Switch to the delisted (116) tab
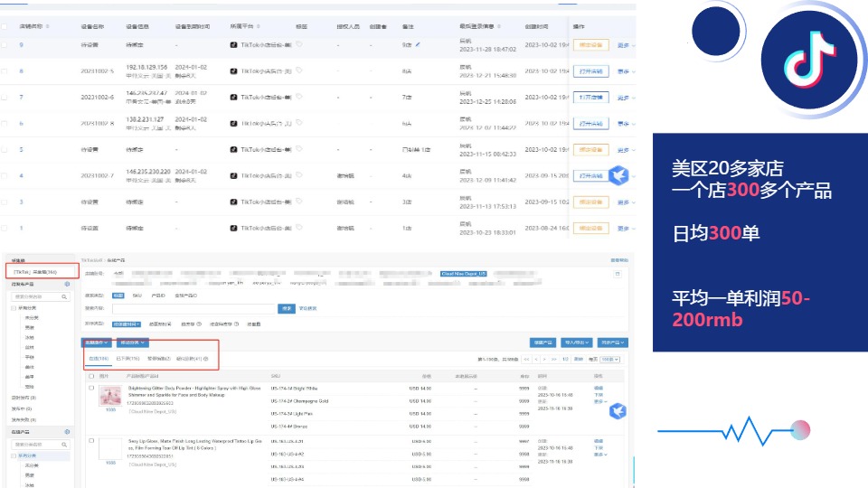Image resolution: width=868 pixels, height=488 pixels. (127, 359)
